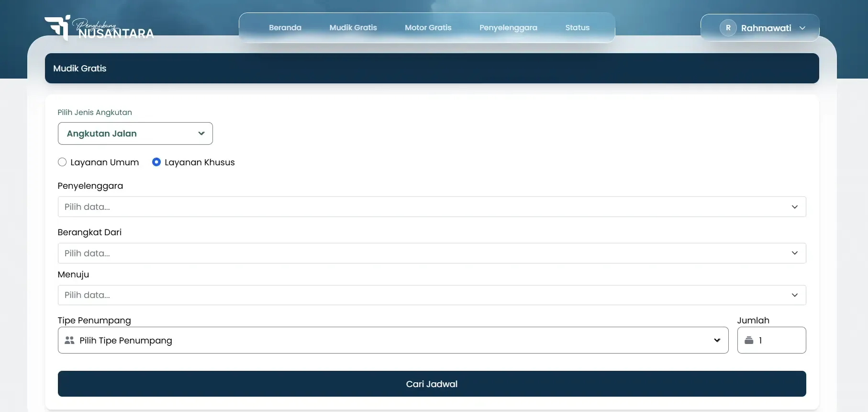Image resolution: width=868 pixels, height=412 pixels.
Task: Go to the Beranda menu item
Action: click(285, 28)
